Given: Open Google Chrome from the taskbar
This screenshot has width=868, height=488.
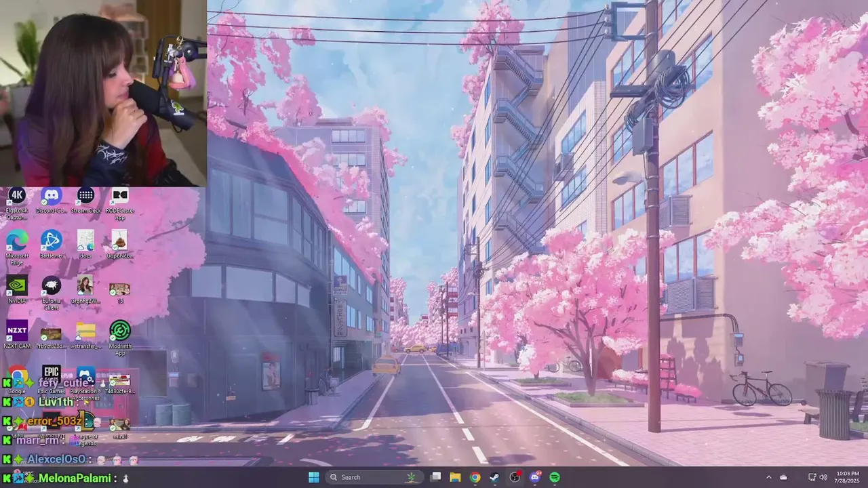Looking at the screenshot, I should tap(475, 477).
